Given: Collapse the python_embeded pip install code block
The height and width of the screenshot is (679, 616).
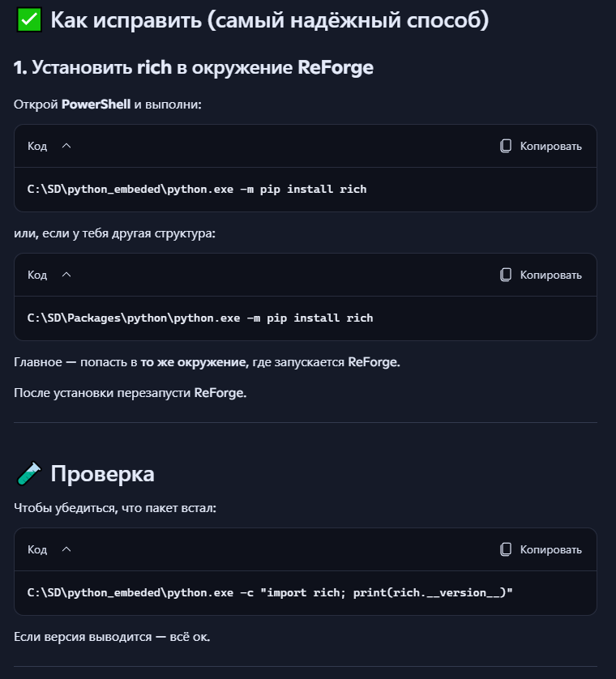Looking at the screenshot, I should (66, 146).
